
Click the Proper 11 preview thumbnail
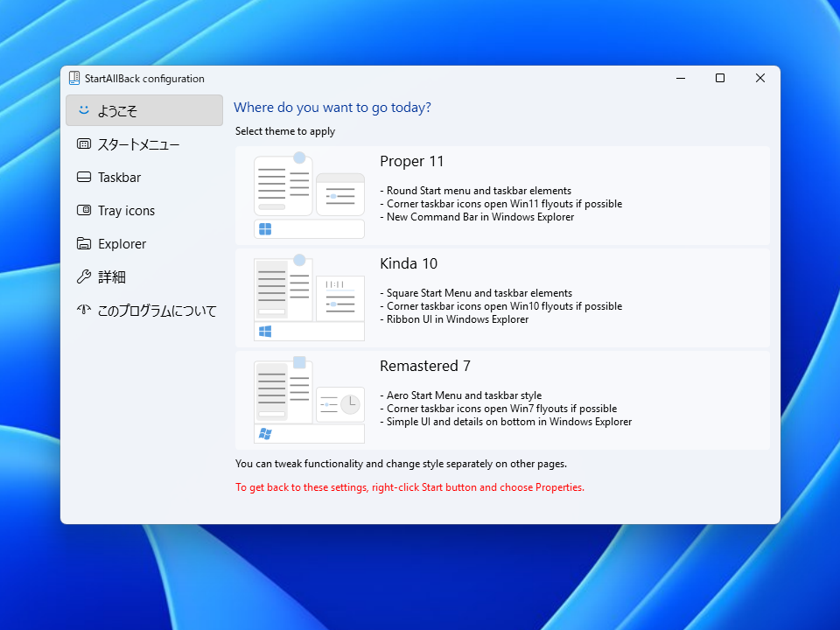pos(309,195)
